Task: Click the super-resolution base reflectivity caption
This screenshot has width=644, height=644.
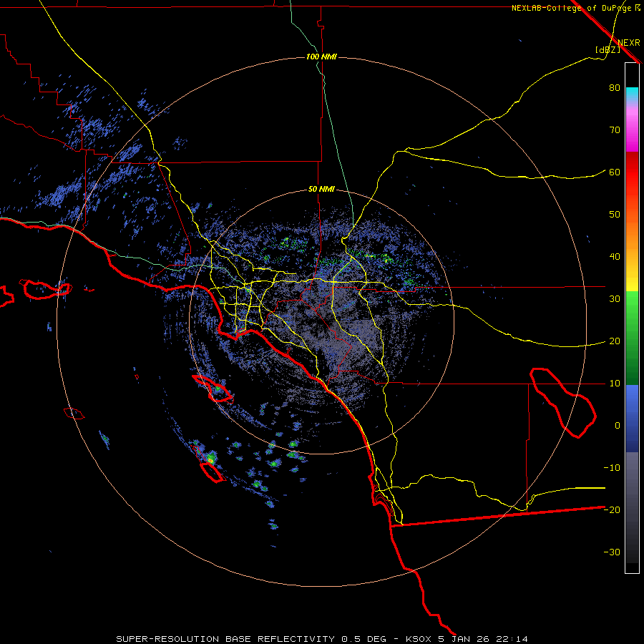Action: click(x=321, y=639)
